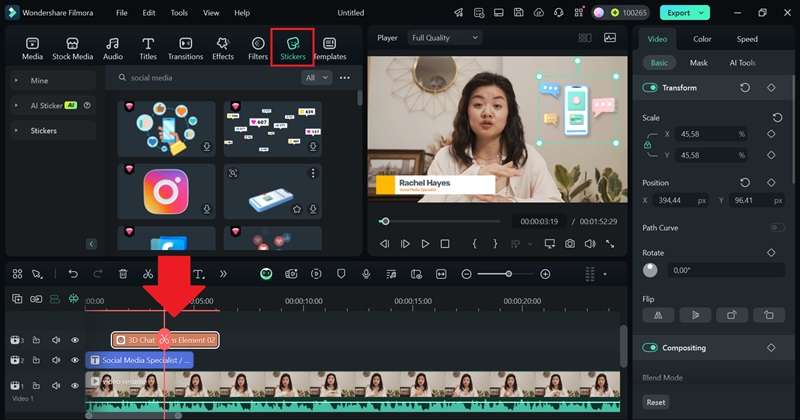Click the Rotate dial knob
The height and width of the screenshot is (420, 800).
650,270
